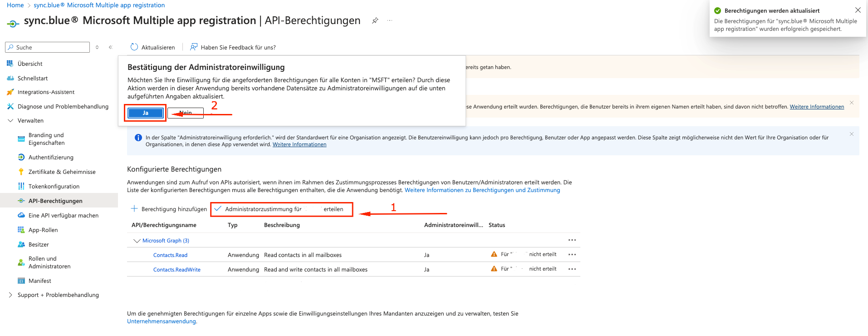Open Zertifikate & Geheimnisse page

[x=62, y=172]
